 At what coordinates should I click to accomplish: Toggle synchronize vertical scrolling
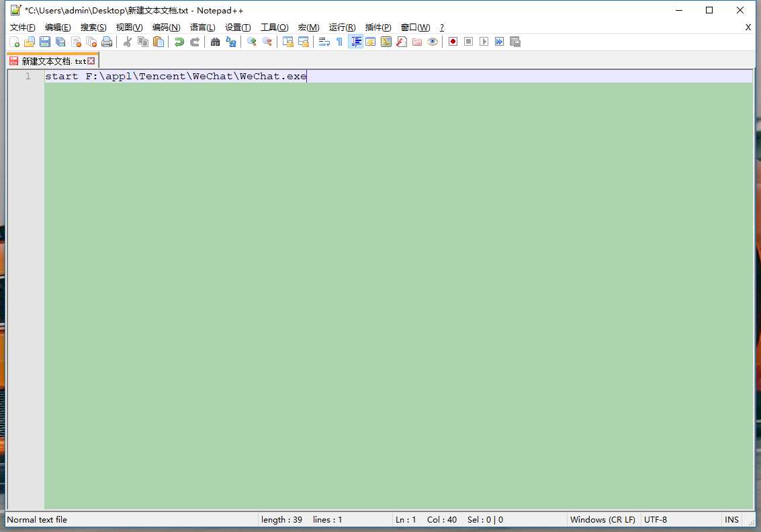pos(287,42)
